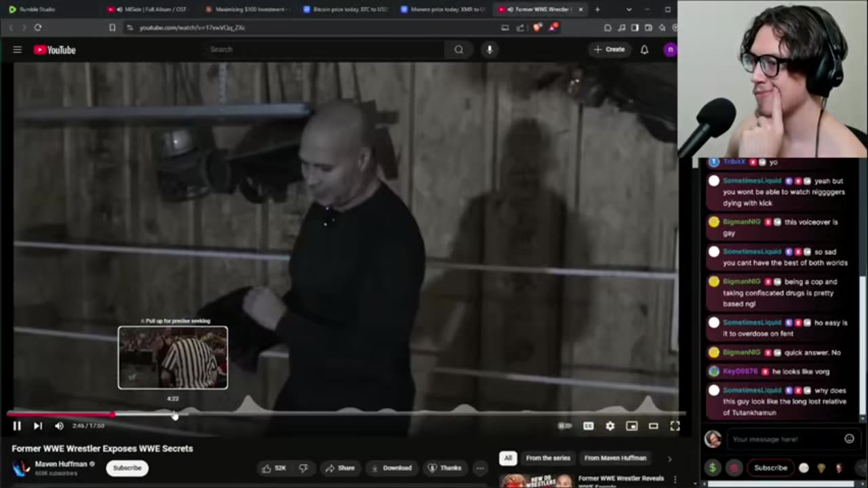Open SometimesLiquid username about Tutankhamun
Image resolution: width=868 pixels, height=488 pixels.
click(752, 390)
